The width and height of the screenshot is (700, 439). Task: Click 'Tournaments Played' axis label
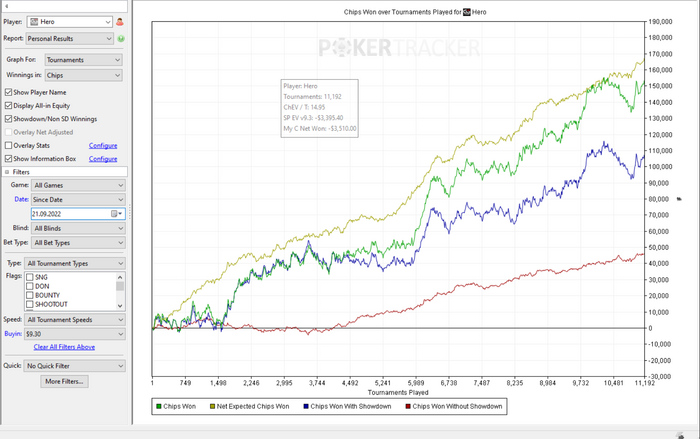pos(398,393)
